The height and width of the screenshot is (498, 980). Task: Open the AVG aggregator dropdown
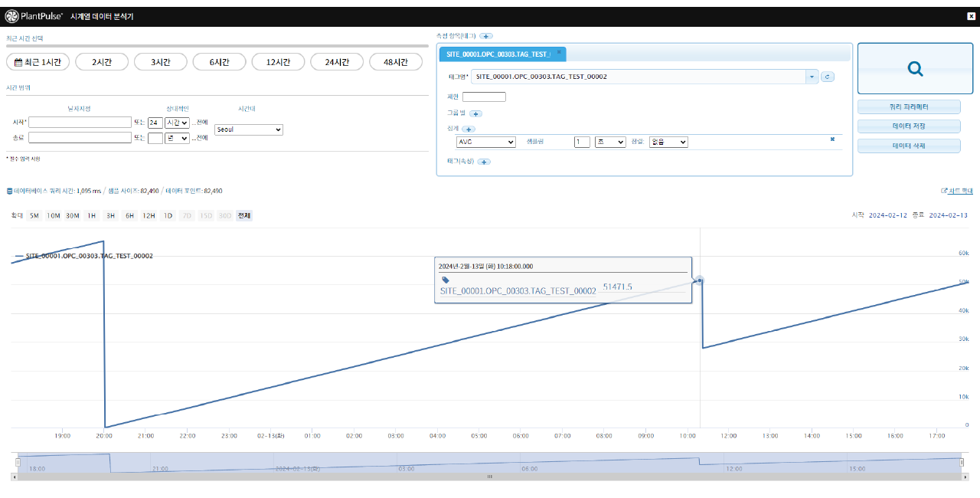click(485, 142)
